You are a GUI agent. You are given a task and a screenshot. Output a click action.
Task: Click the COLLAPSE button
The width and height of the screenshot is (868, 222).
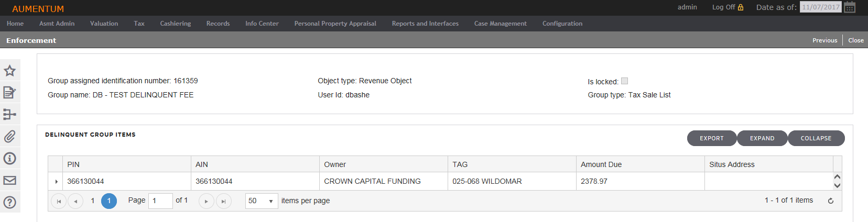coord(816,138)
